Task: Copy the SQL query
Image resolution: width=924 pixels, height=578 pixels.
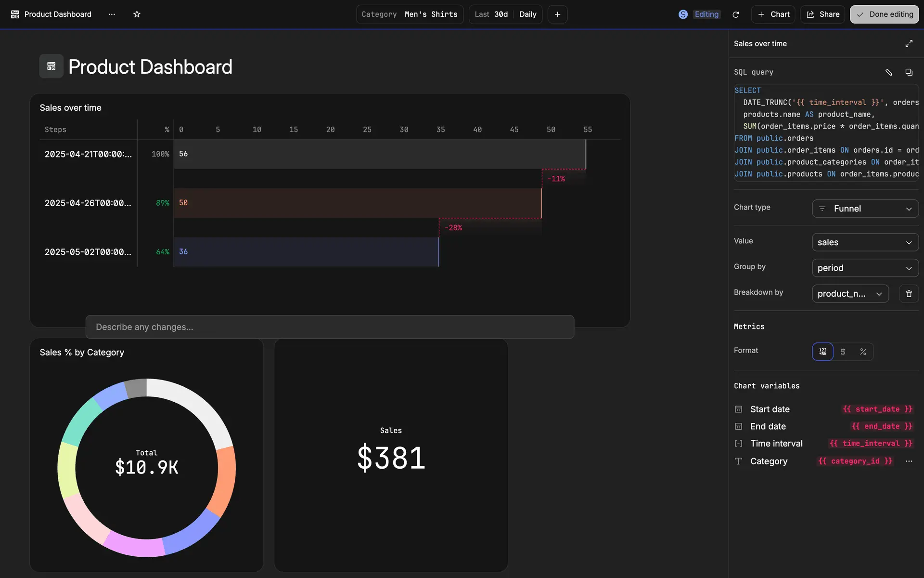Action: coord(909,72)
